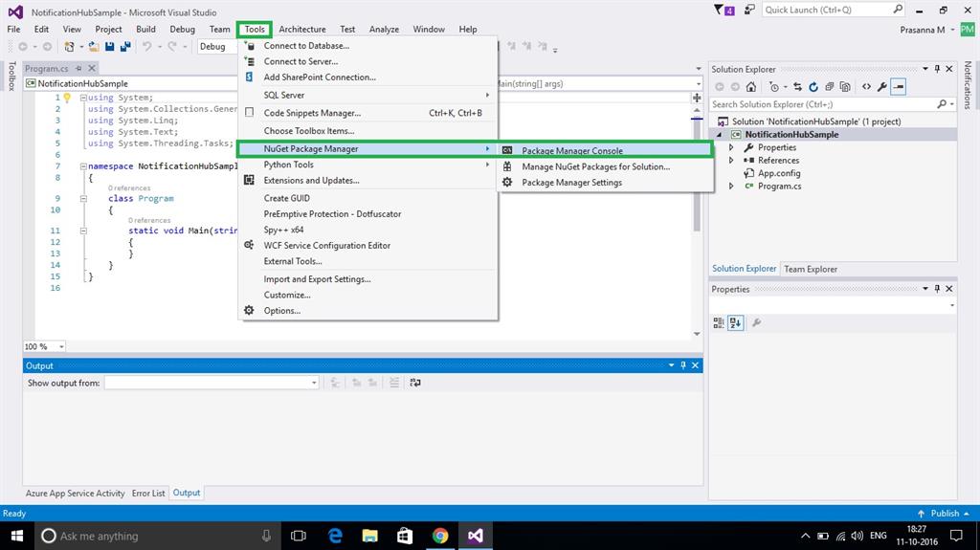The width and height of the screenshot is (980, 550).
Task: Switch to the Team Explorer tab
Action: click(810, 269)
